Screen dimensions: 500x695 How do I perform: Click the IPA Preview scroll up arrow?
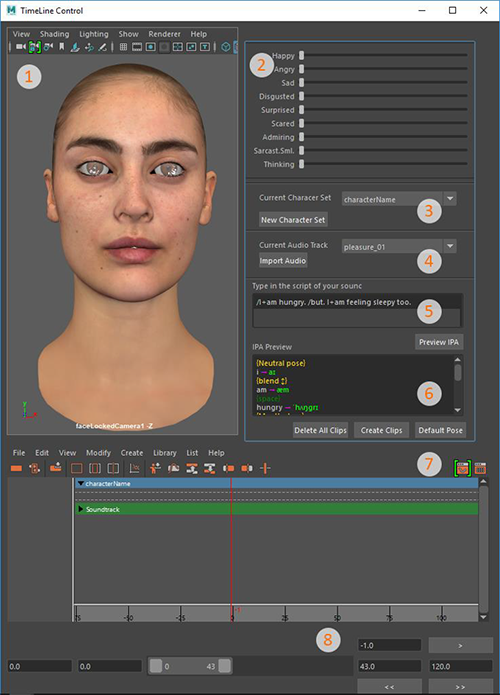(458, 360)
